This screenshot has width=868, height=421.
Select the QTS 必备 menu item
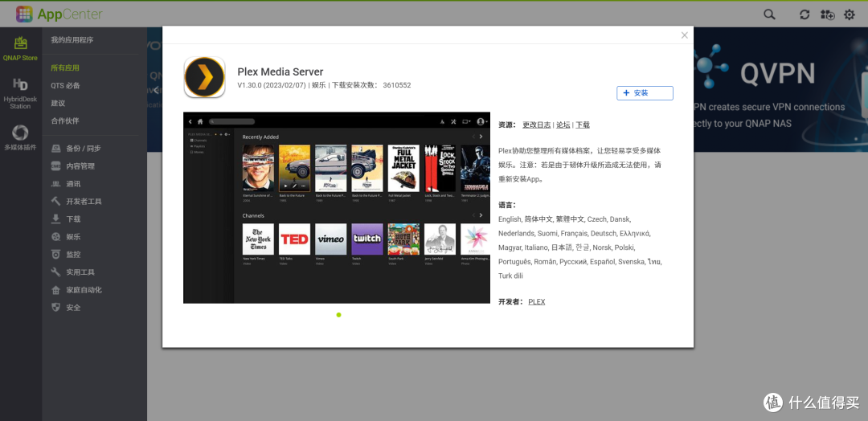coord(65,86)
